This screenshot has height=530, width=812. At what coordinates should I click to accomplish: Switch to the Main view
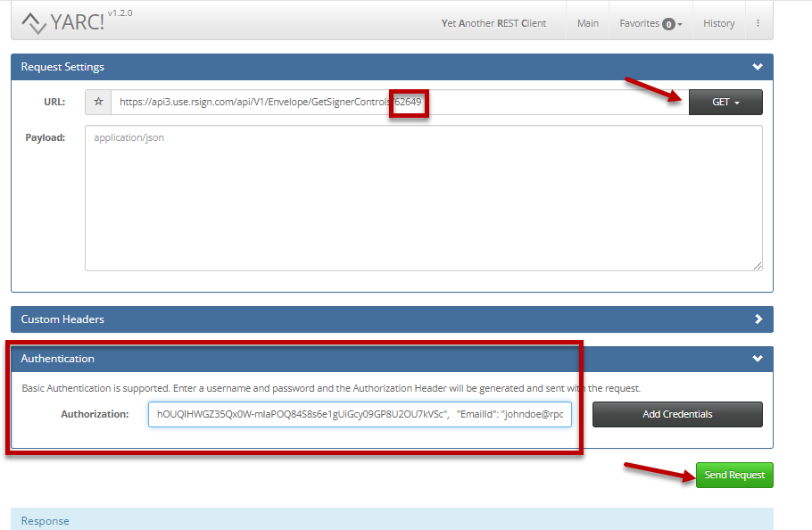coord(587,23)
